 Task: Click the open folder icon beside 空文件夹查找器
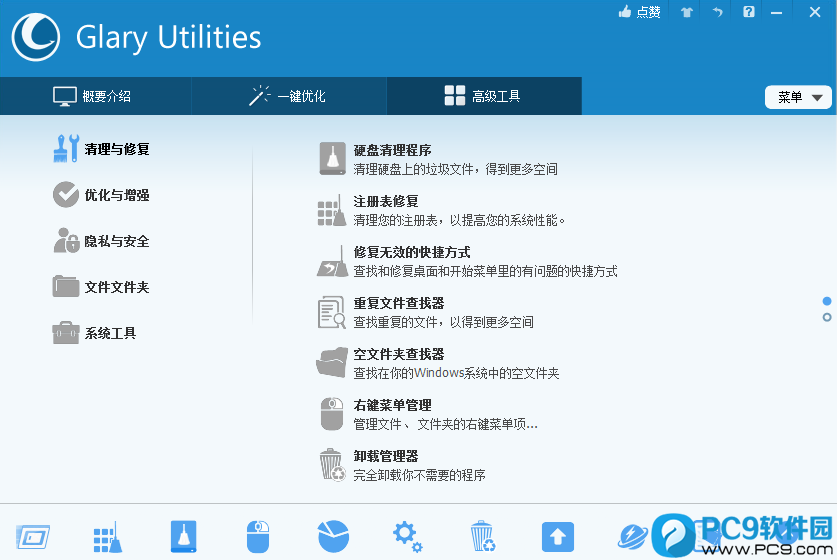pyautogui.click(x=332, y=362)
